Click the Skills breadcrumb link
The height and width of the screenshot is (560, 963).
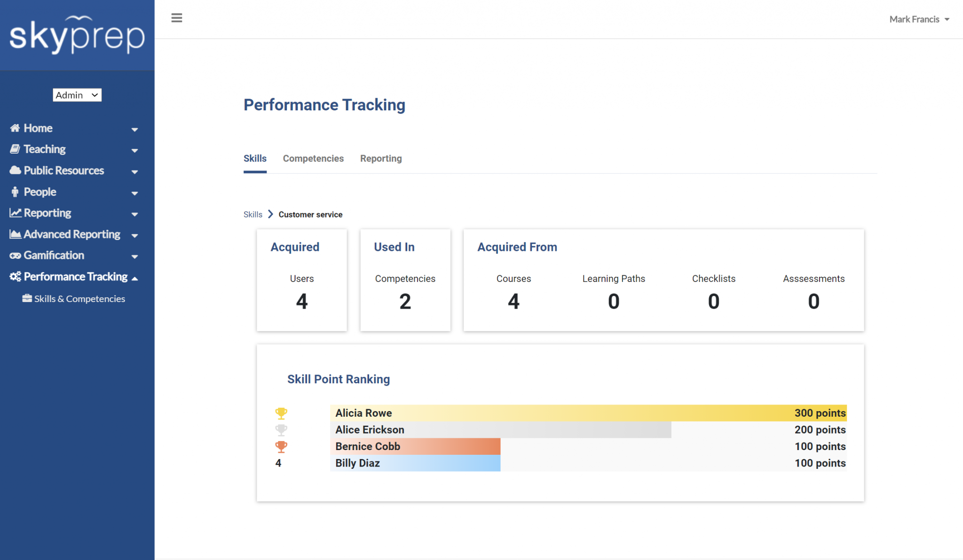(252, 214)
